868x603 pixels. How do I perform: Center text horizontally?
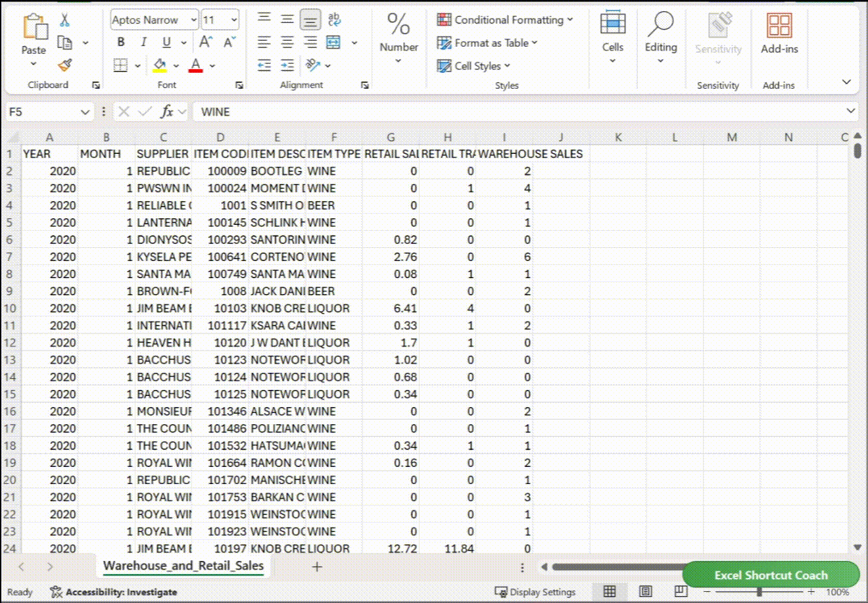tap(287, 43)
